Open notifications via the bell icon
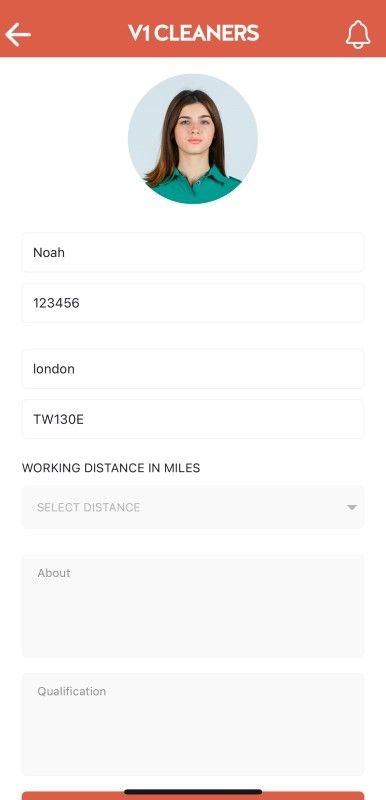This screenshot has width=386, height=800. click(x=358, y=35)
